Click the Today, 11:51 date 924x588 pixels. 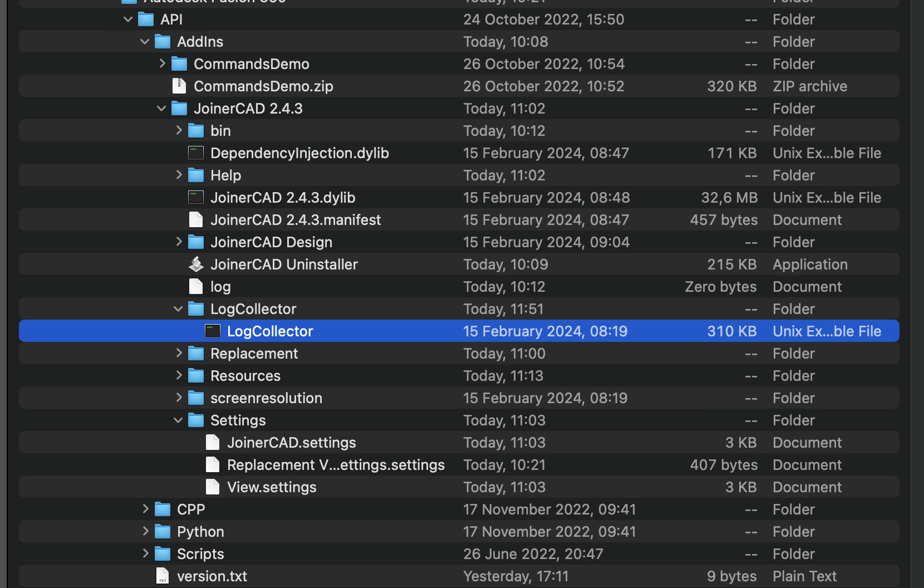point(503,309)
